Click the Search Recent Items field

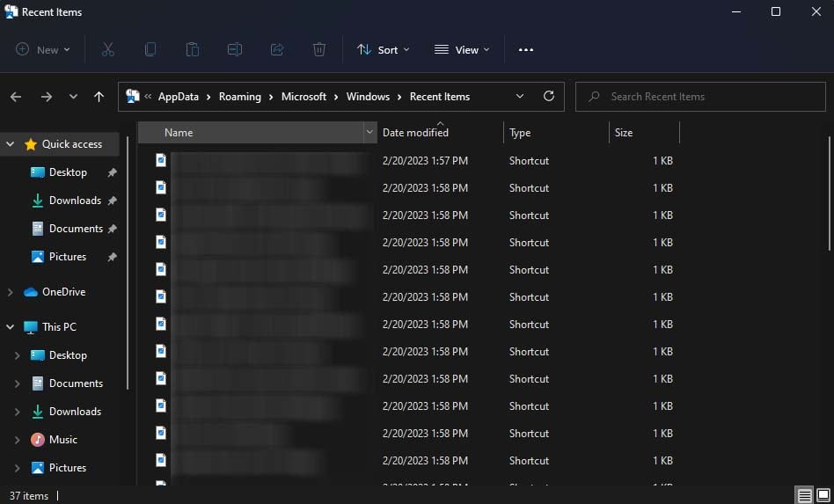coord(699,97)
